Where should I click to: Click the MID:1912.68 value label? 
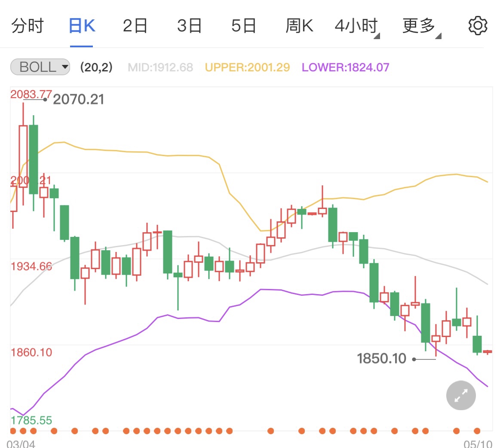pyautogui.click(x=160, y=68)
